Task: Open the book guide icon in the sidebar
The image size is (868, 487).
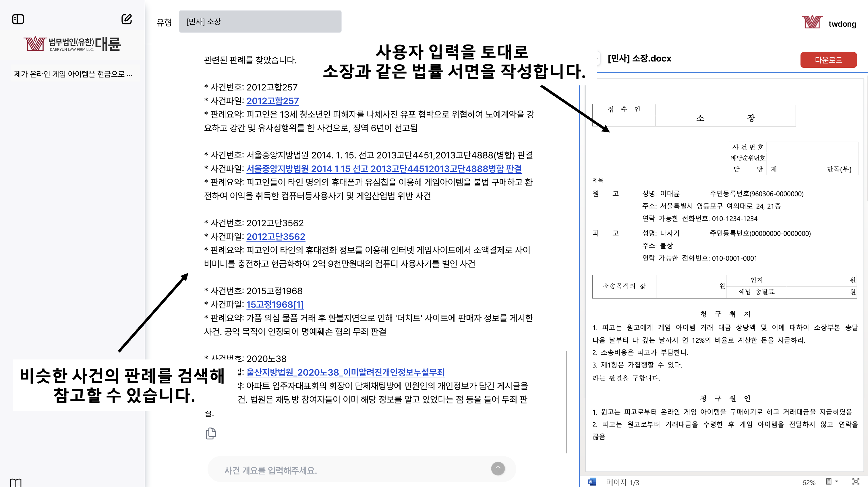Action: 16,483
